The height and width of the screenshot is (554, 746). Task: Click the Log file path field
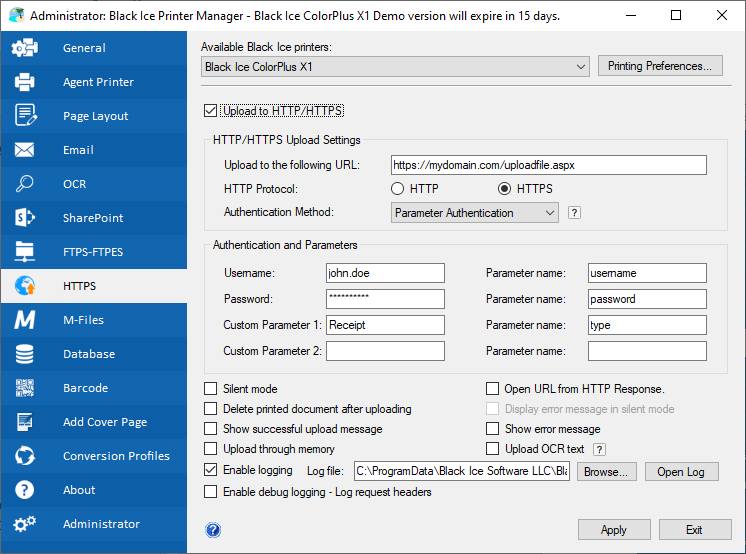[461, 471]
